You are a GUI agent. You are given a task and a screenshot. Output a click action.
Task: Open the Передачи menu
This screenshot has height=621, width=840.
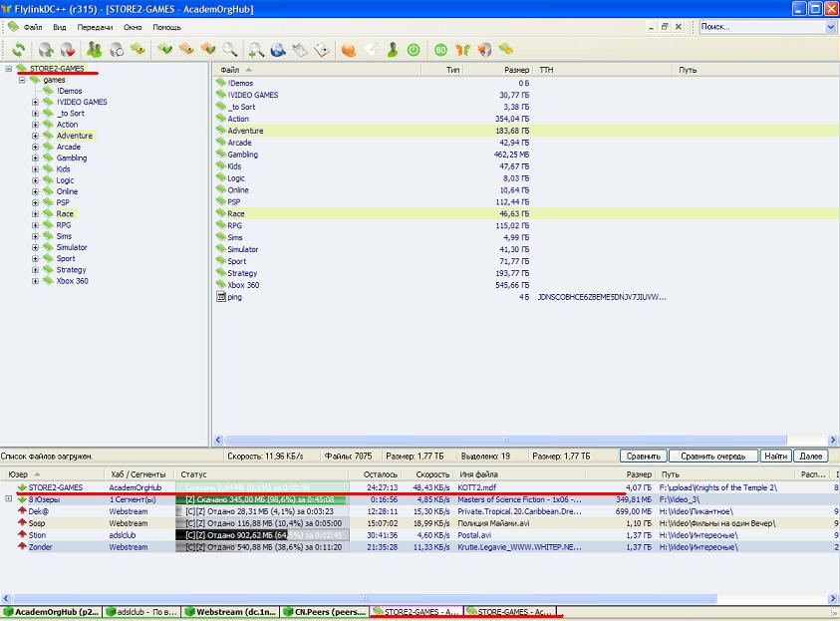coord(95,27)
